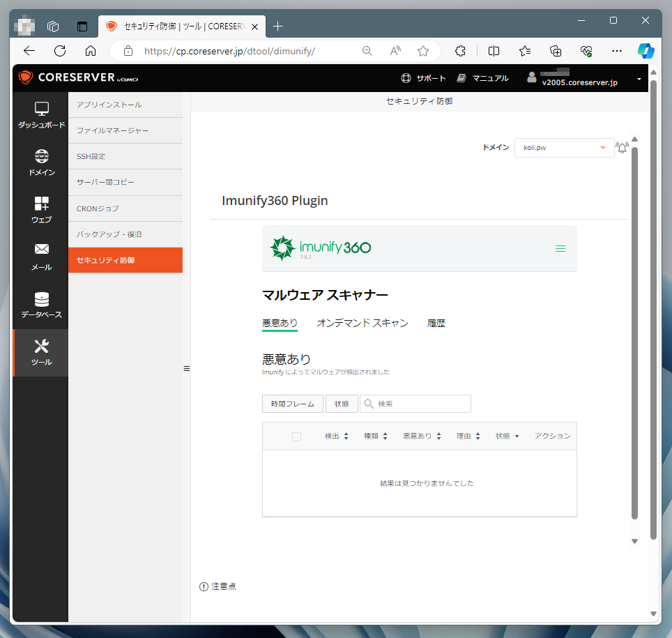Sort table by 種類 column
672x638 pixels.
tap(376, 436)
